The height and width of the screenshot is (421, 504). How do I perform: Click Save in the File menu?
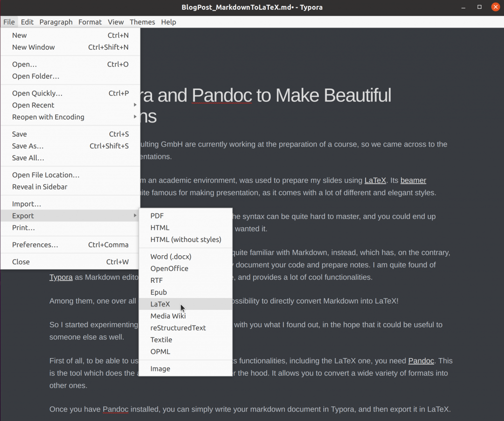(x=70, y=134)
